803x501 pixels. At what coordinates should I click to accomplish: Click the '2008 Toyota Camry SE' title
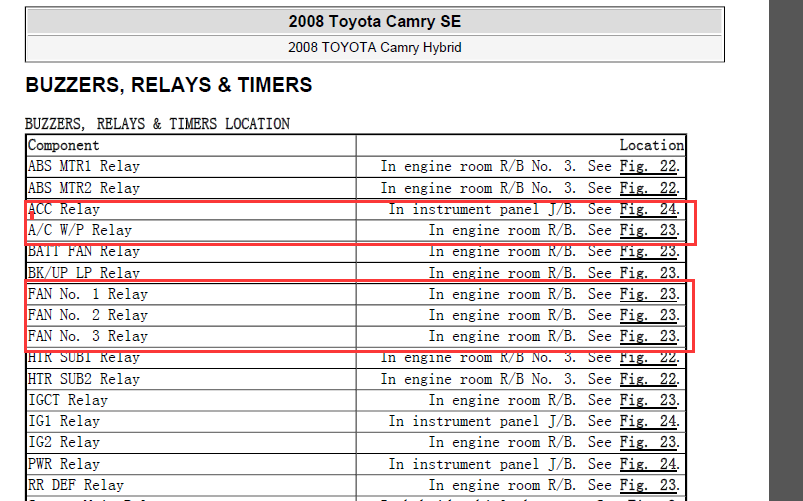click(374, 22)
